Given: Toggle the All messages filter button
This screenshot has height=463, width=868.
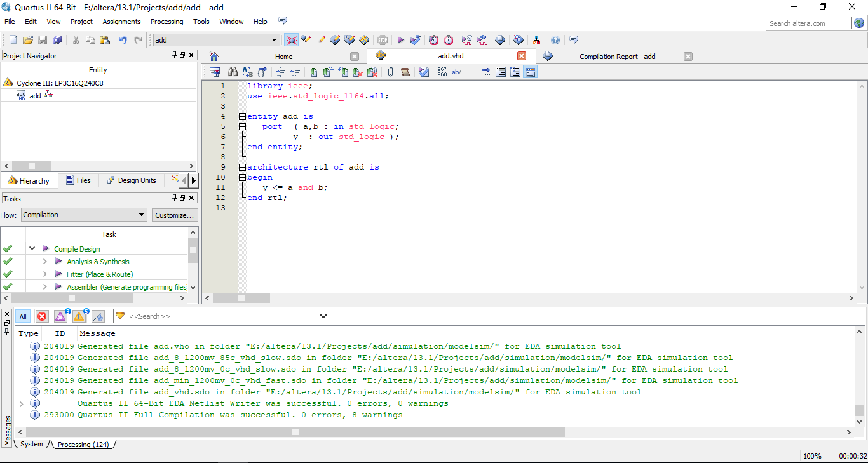Looking at the screenshot, I should (x=23, y=316).
